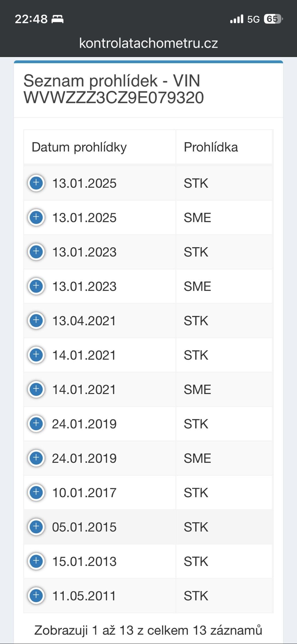
Task: Sort by Prohlídka column header
Action: pos(211,147)
